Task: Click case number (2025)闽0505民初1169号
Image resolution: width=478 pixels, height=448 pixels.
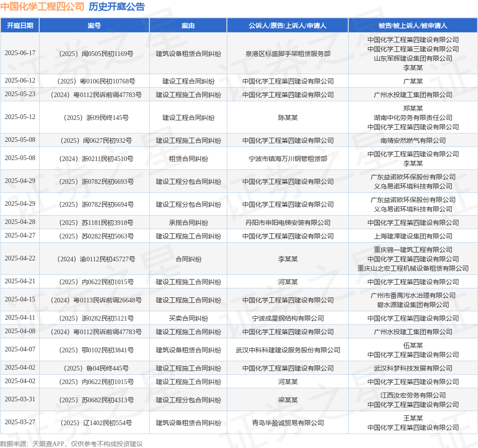Action: 96,54
